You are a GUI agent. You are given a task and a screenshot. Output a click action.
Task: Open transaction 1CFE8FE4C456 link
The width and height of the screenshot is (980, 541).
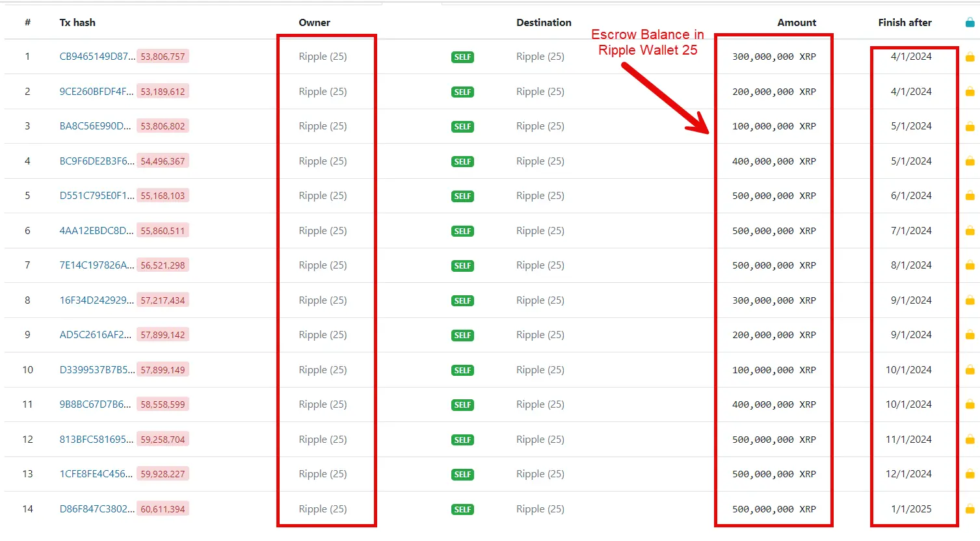point(96,474)
